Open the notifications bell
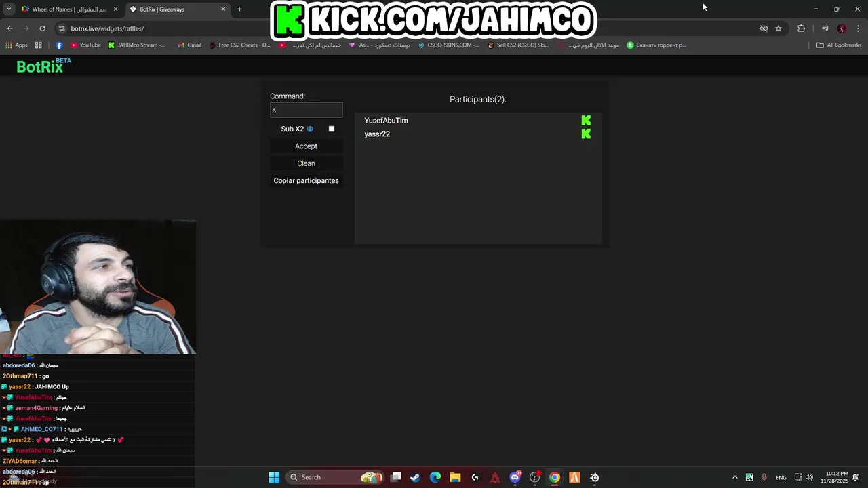This screenshot has width=868, height=488. pyautogui.click(x=856, y=477)
